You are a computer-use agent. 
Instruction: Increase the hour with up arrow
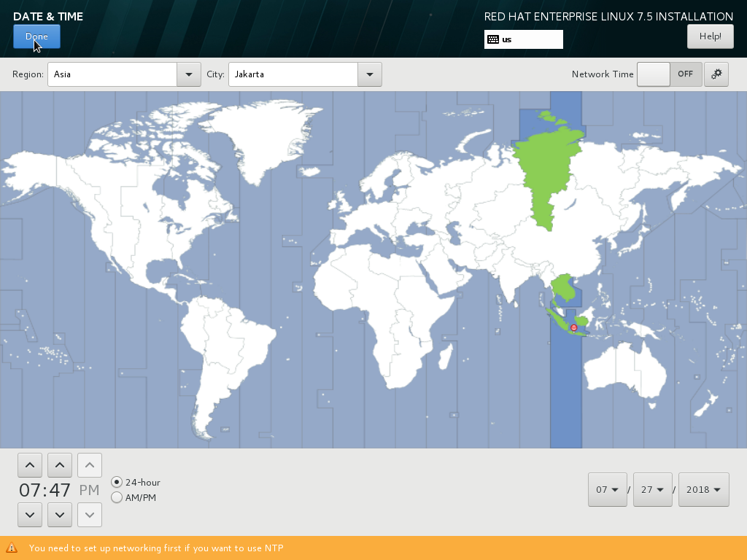pos(29,465)
